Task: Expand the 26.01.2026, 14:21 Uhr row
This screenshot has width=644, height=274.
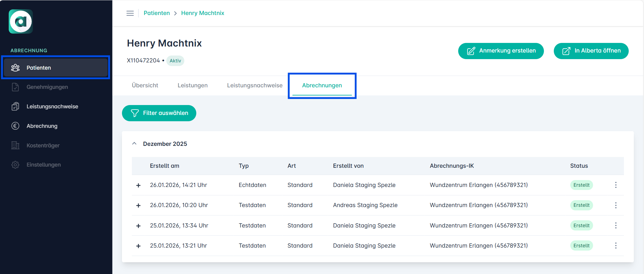Action: click(x=138, y=185)
